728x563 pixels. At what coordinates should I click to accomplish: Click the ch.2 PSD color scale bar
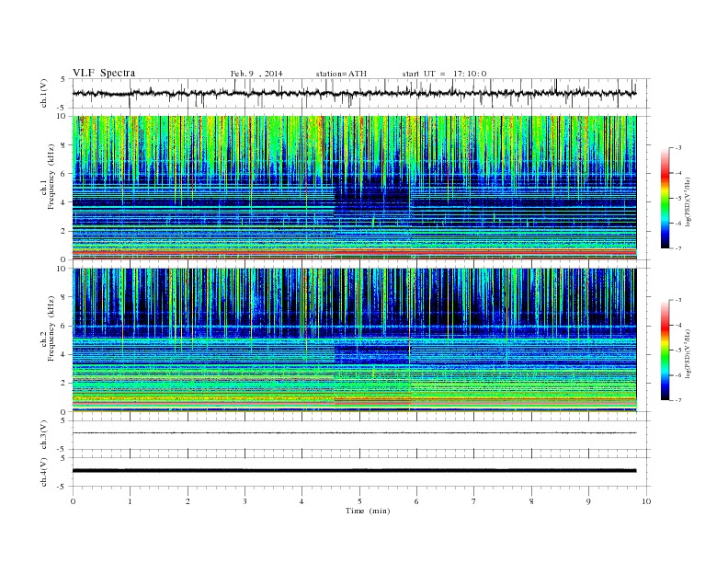click(665, 350)
